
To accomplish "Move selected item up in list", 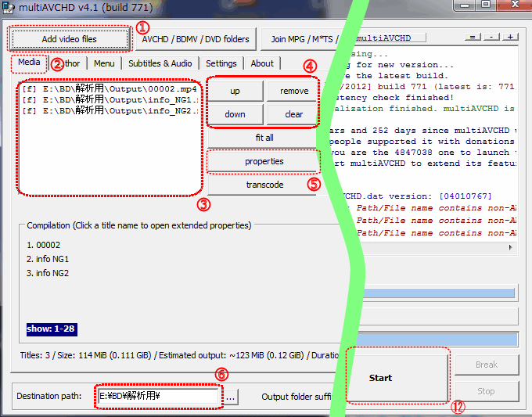I will (235, 92).
